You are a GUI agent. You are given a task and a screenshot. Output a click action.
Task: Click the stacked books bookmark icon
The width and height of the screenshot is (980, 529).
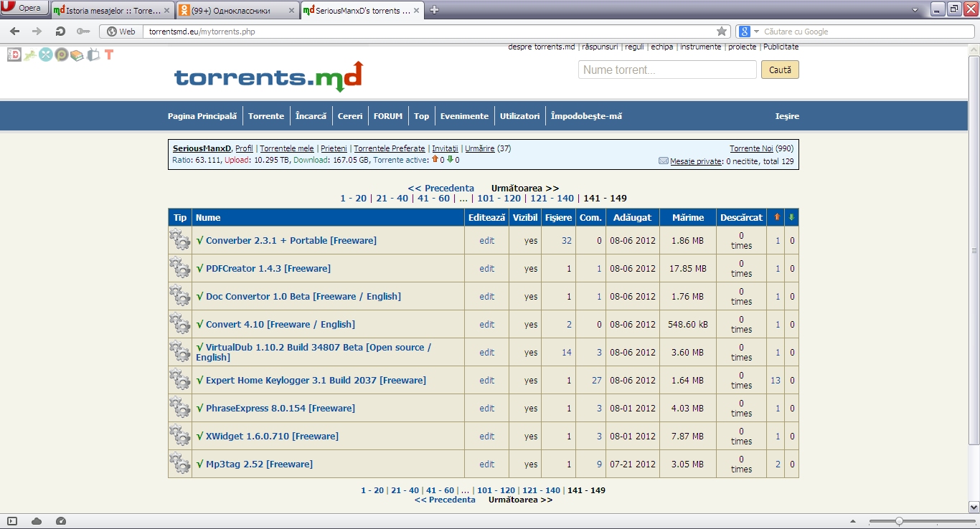[x=77, y=54]
